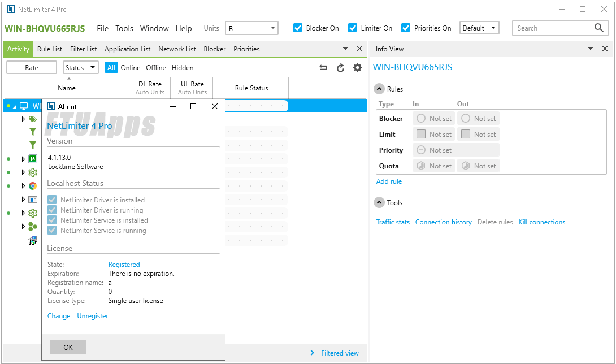Open the Priorities tab
Image resolution: width=616 pixels, height=364 pixels.
coord(246,49)
